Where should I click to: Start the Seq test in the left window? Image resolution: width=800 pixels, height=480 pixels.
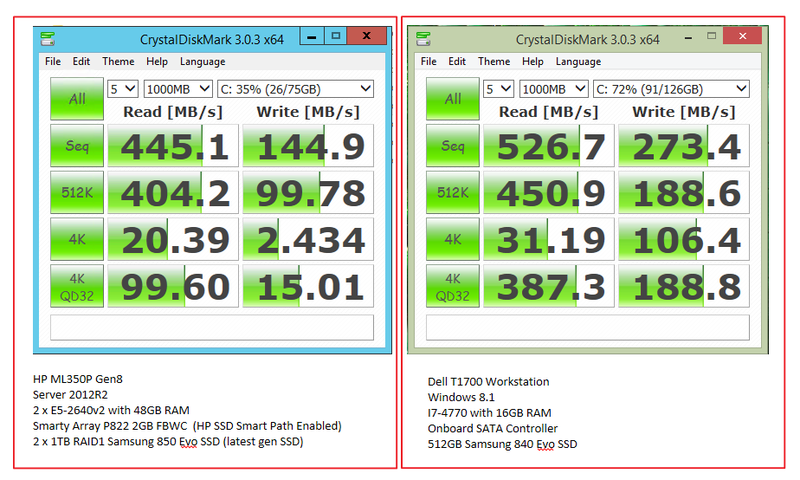77,146
